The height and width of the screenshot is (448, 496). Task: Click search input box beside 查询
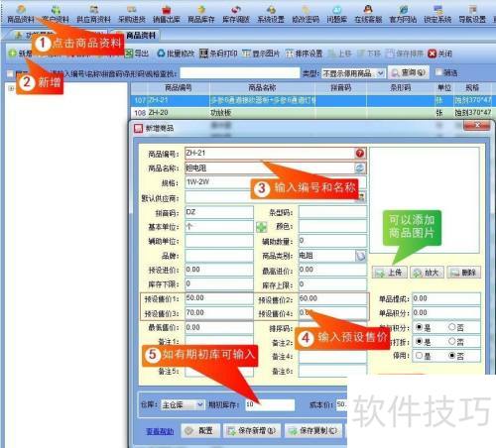[x=240, y=73]
